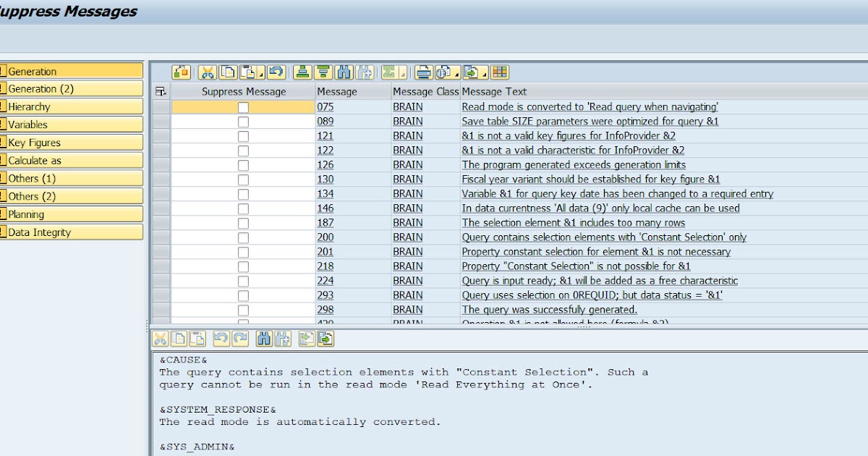Click the Cut icon in the upper toolbar
This screenshot has height=456, width=868.
click(x=207, y=72)
